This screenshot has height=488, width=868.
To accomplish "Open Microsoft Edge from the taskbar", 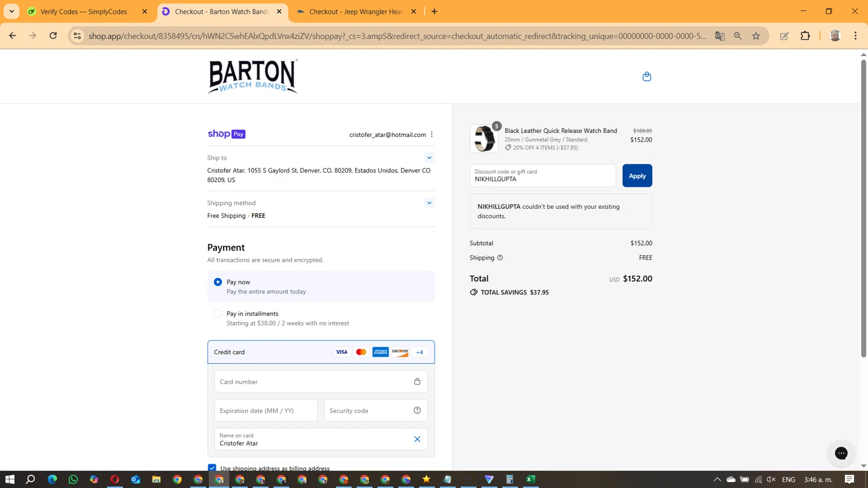I will click(x=52, y=479).
